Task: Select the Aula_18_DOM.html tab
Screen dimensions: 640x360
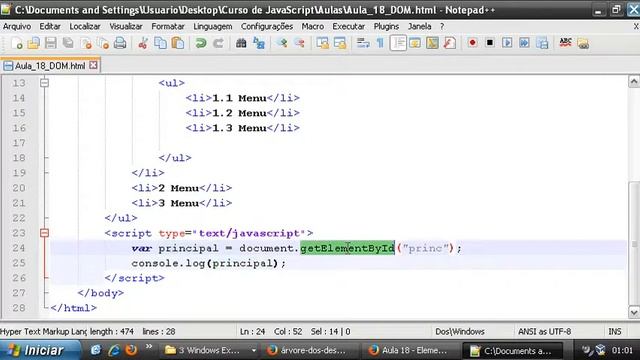Action: [x=50, y=66]
